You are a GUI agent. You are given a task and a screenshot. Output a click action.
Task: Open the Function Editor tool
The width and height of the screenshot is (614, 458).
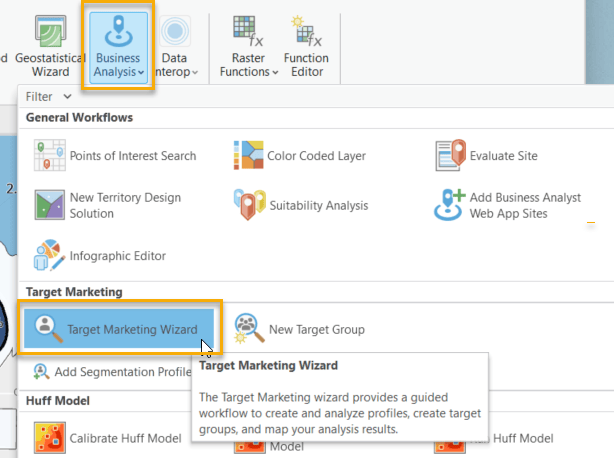[x=306, y=46]
